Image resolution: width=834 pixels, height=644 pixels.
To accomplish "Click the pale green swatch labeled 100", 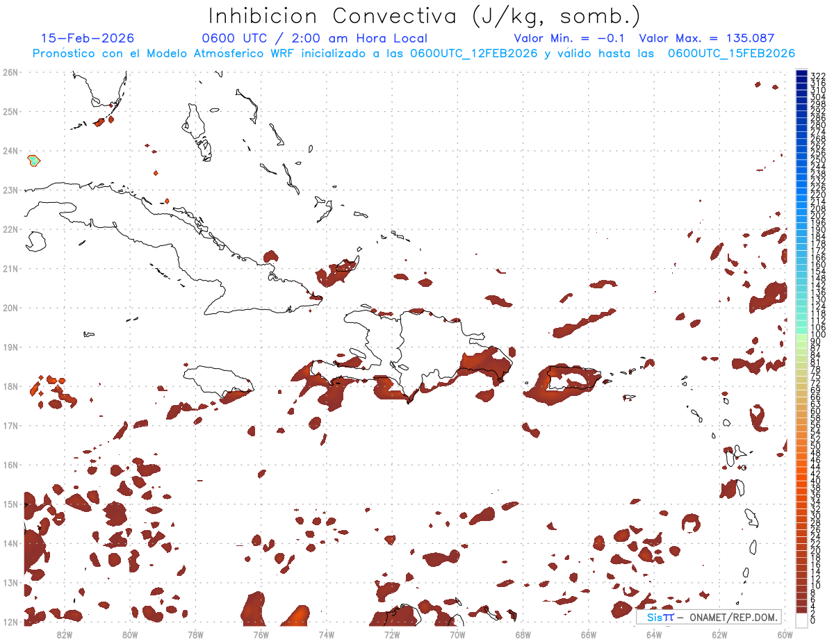I will tap(801, 336).
